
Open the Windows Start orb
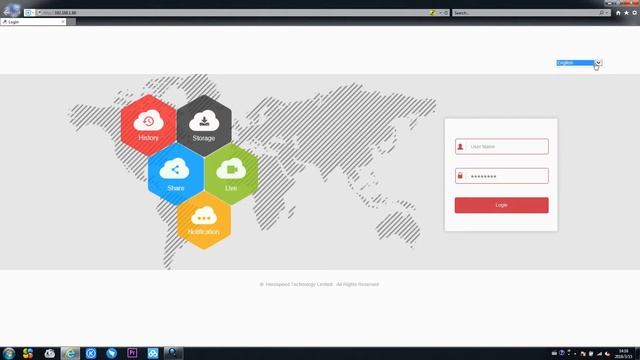click(x=9, y=353)
